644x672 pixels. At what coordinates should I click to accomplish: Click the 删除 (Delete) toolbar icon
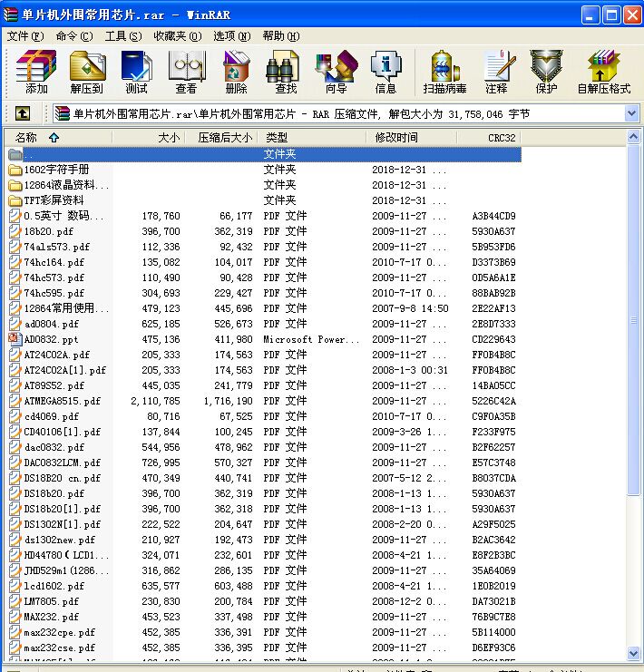(x=236, y=71)
